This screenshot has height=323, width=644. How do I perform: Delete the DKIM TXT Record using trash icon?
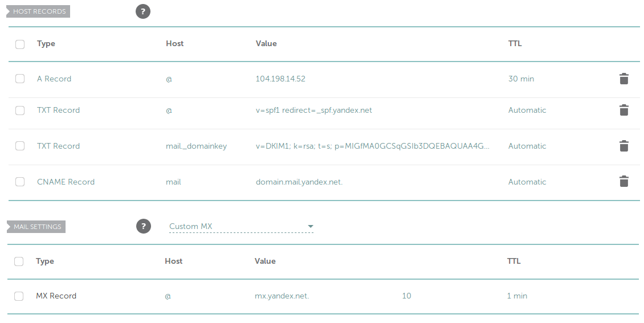(x=623, y=146)
